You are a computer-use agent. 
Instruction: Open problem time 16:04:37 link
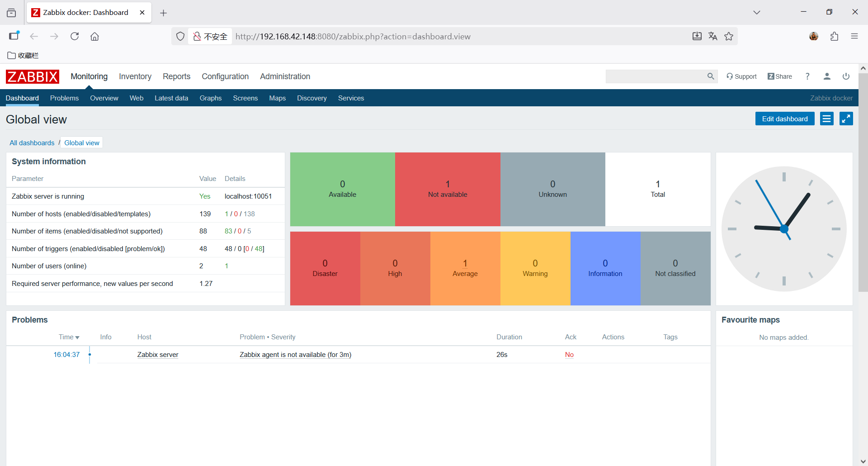66,355
